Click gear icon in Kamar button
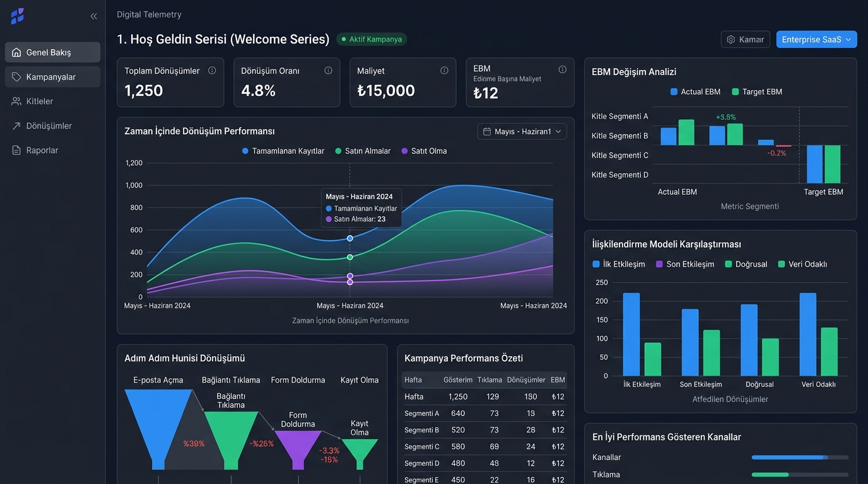Image resolution: width=868 pixels, height=484 pixels. (731, 39)
